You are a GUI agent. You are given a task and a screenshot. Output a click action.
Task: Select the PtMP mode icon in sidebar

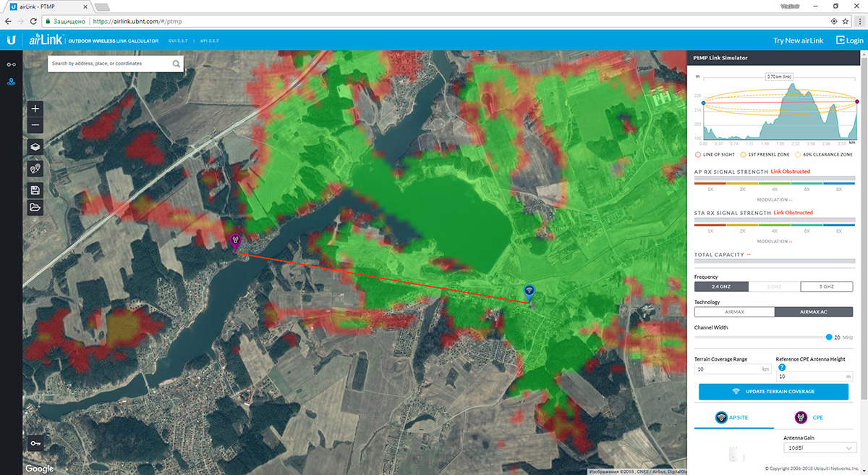11,81
